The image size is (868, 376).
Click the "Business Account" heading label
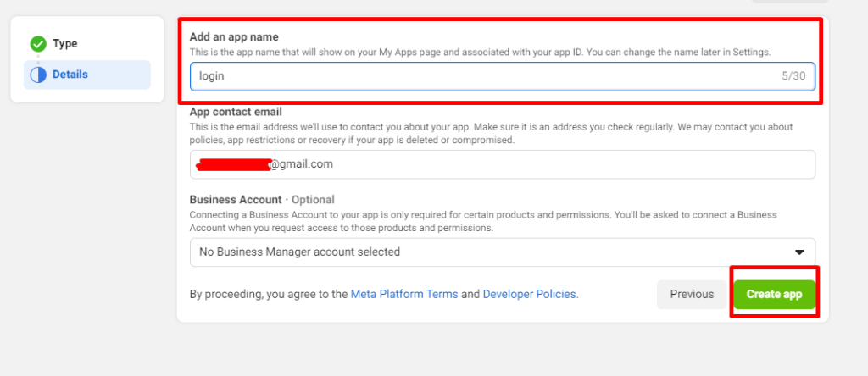pos(235,200)
